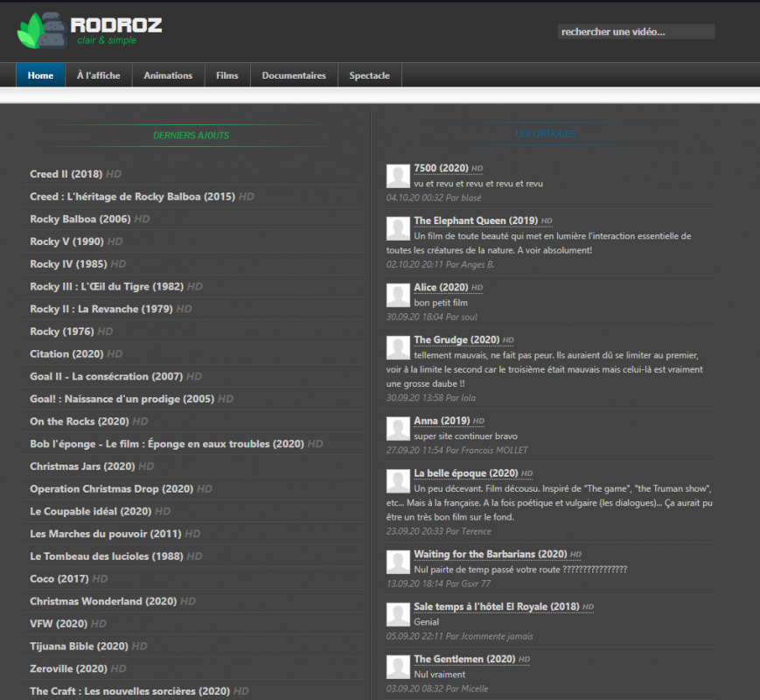
Task: Open Rocky III : L'Œil du Tigre (1982)
Action: coord(107,286)
